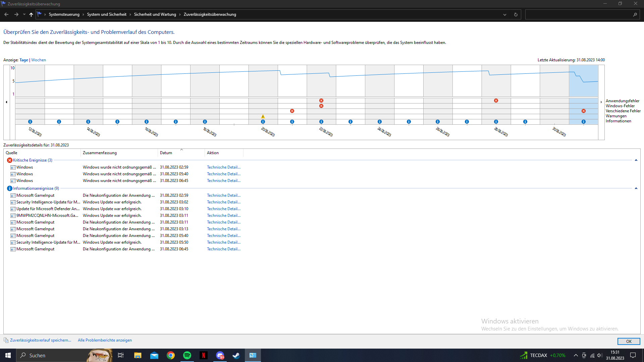Click the up-arrow folder navigation icon
644x362 pixels.
tap(31, 14)
